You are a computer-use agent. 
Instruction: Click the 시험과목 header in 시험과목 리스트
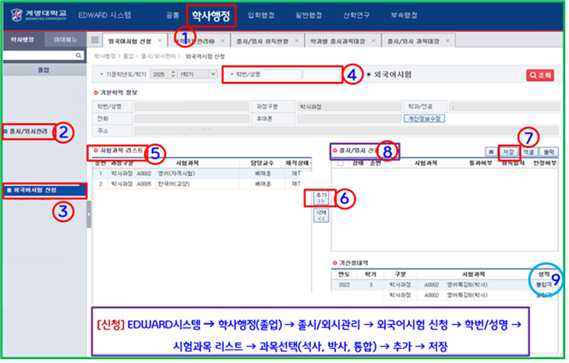click(x=187, y=163)
